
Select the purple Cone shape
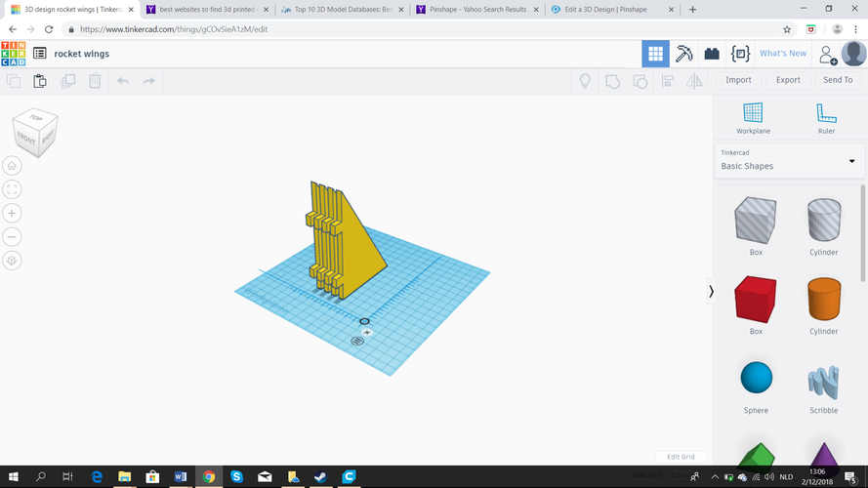pos(824,454)
